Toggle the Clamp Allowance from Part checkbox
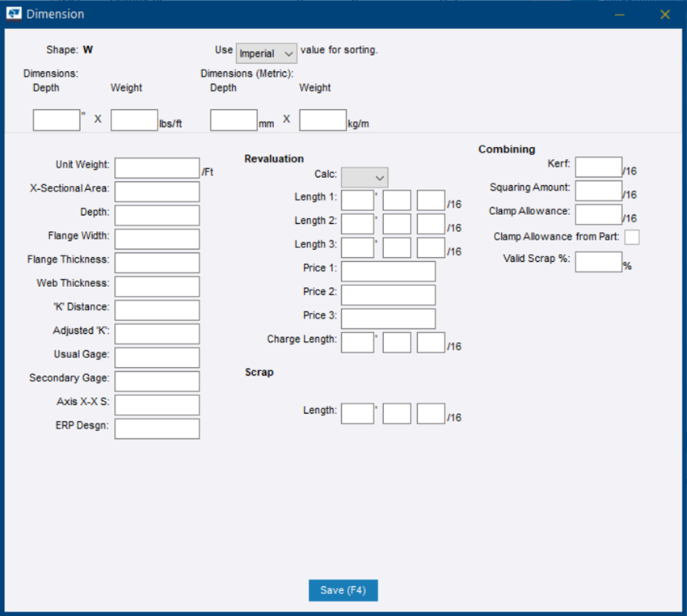The image size is (687, 616). point(631,237)
